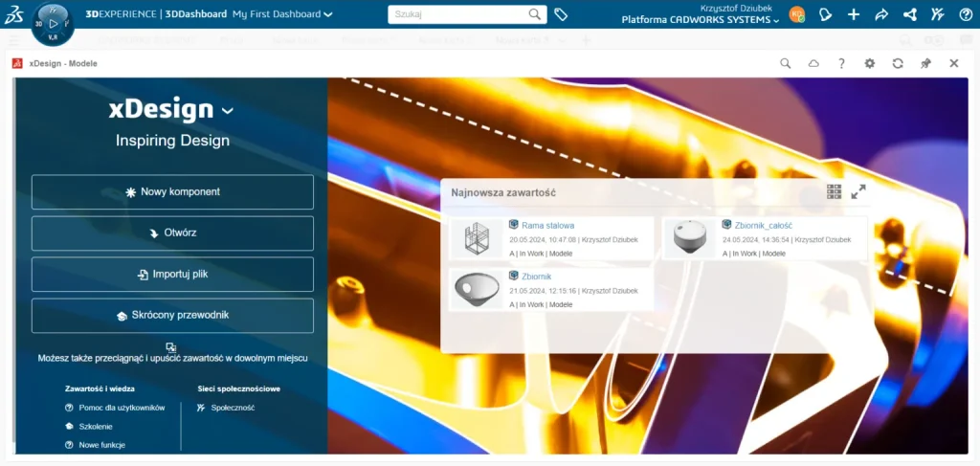Viewport: 980px width, 466px height.
Task: Open the widget settings gear
Action: click(x=869, y=63)
